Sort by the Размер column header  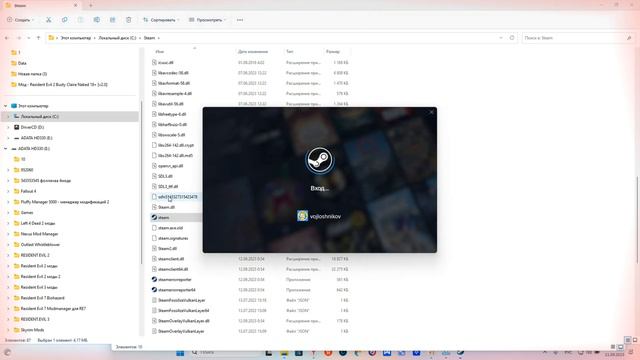pyautogui.click(x=333, y=51)
